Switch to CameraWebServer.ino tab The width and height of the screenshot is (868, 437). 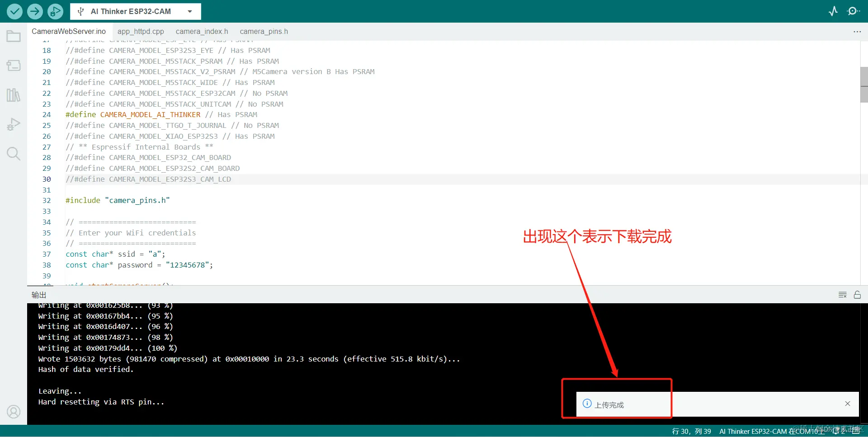click(x=69, y=31)
